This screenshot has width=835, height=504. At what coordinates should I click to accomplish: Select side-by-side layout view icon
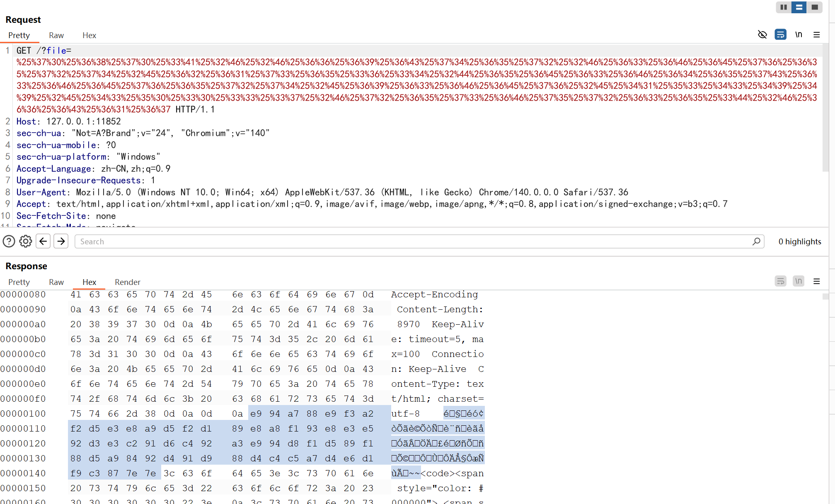coord(783,7)
